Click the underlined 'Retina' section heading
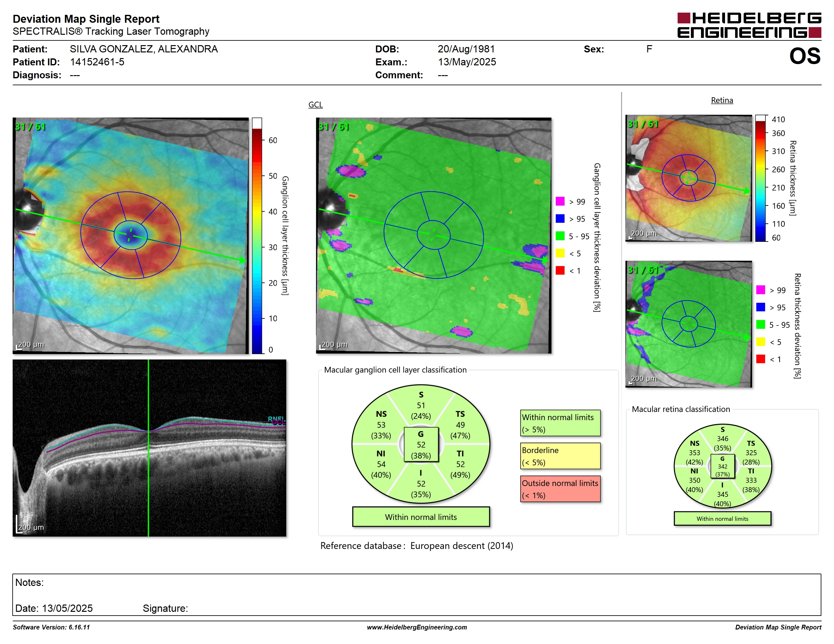The image size is (834, 644). 722,100
